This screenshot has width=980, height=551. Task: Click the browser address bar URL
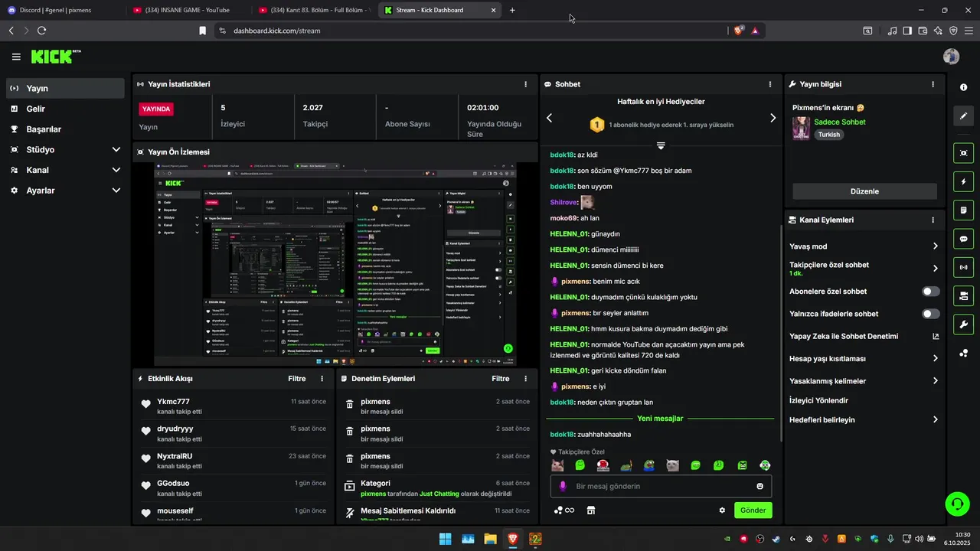tap(276, 31)
